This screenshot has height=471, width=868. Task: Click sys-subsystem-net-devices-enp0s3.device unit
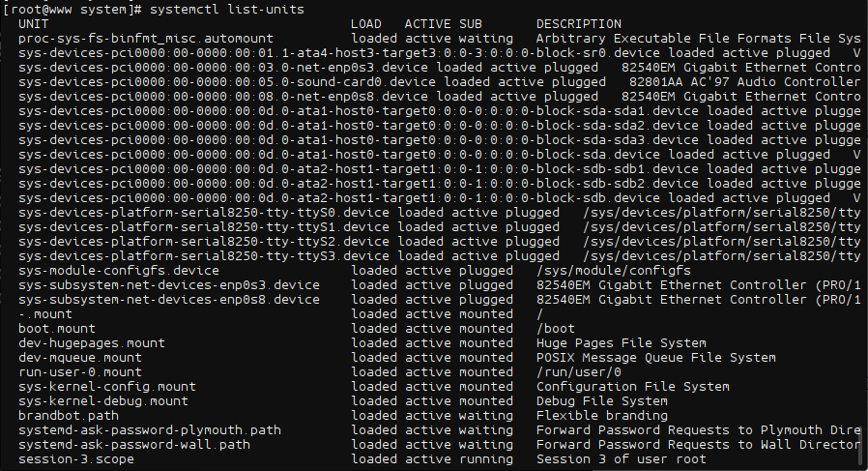coord(169,284)
